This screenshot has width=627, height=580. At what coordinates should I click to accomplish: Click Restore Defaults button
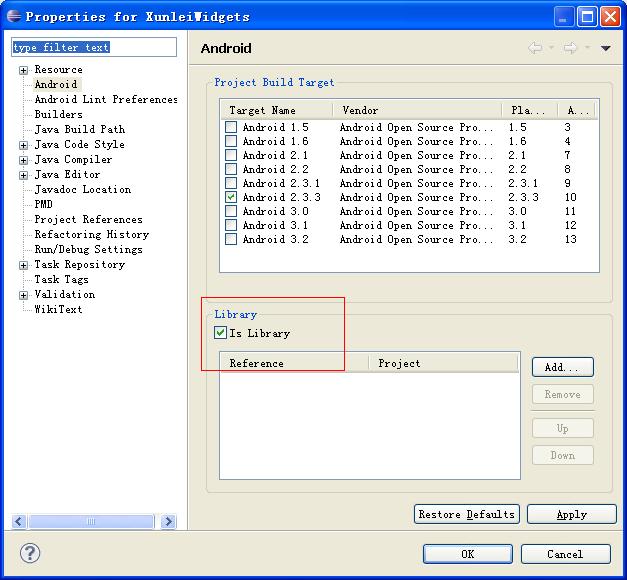coord(467,514)
